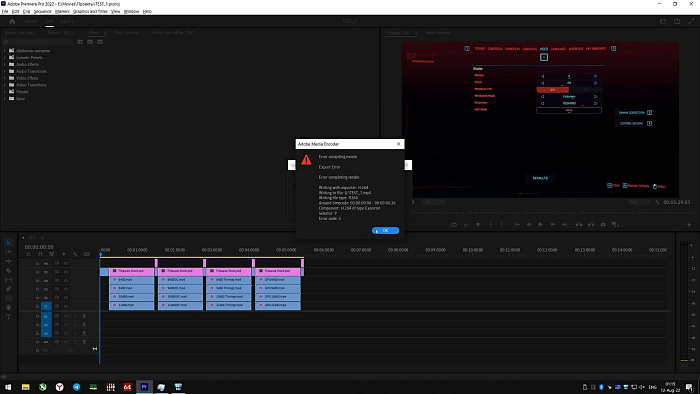Screen dimensions: 700x394
Task: Switch to the Export workspace tab
Action: pos(67,21)
